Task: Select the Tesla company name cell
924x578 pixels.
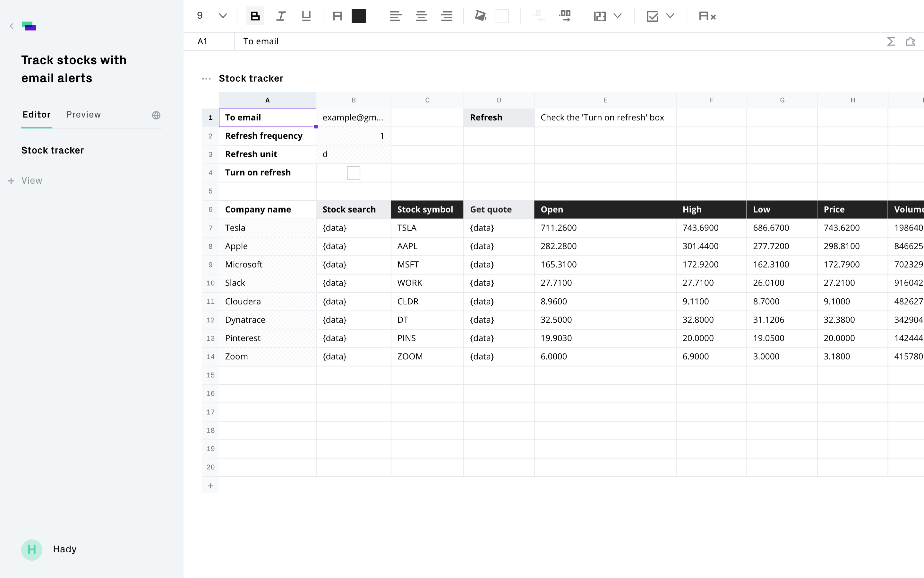Action: [267, 228]
